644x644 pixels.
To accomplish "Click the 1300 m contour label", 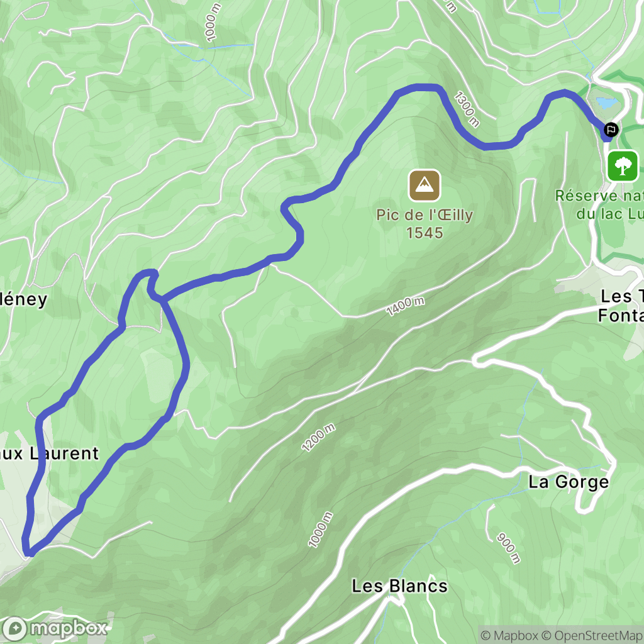I will 466,109.
